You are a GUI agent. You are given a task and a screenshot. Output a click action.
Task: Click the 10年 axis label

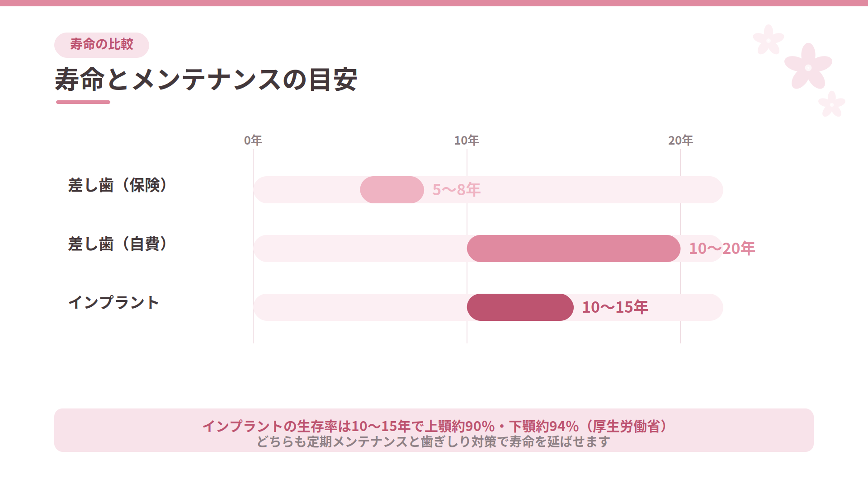click(x=467, y=141)
